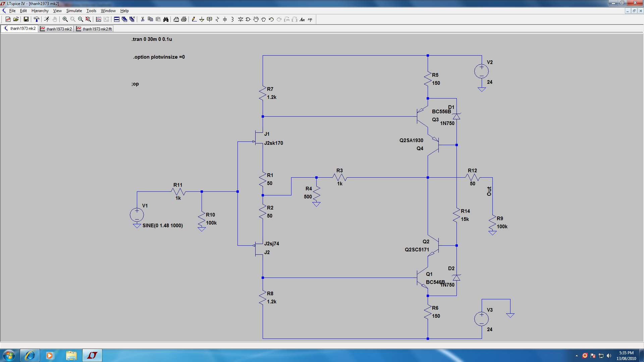Open the media player taskbar icon
The image size is (644, 362).
pyautogui.click(x=50, y=355)
